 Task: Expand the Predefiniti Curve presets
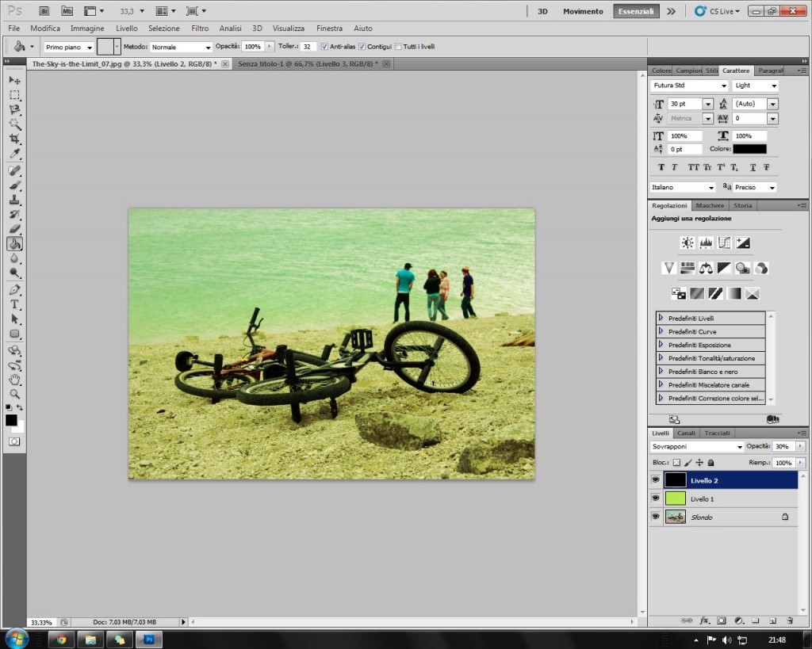[x=661, y=332]
